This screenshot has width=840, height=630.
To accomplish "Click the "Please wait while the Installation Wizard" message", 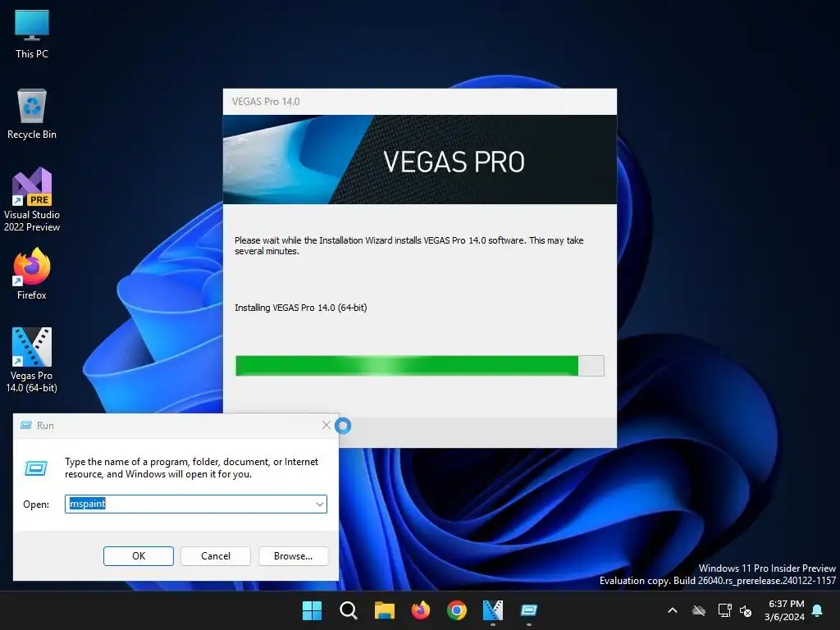I will pyautogui.click(x=409, y=246).
